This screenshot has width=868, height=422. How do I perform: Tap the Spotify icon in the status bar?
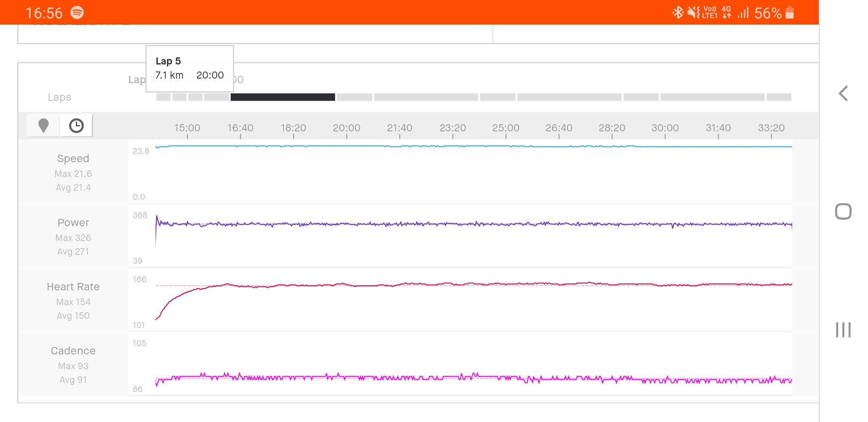tap(77, 13)
